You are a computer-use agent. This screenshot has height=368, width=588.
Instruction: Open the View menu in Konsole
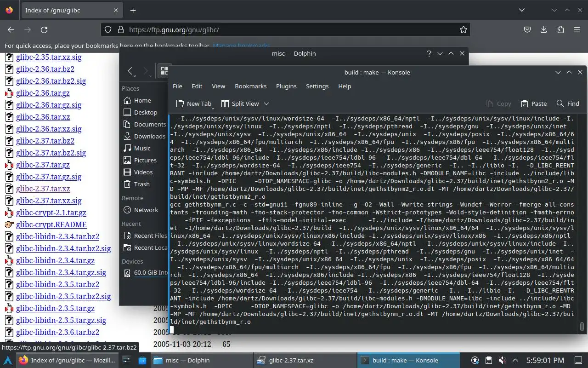click(218, 86)
